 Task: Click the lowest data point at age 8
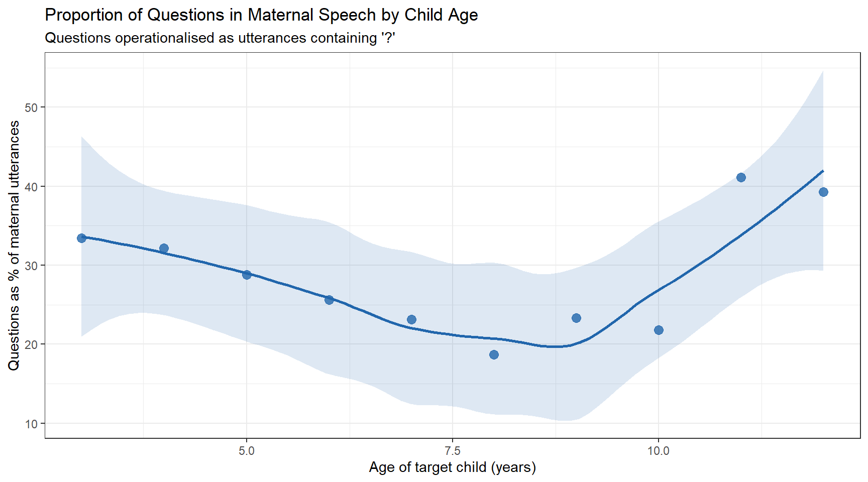pos(494,354)
